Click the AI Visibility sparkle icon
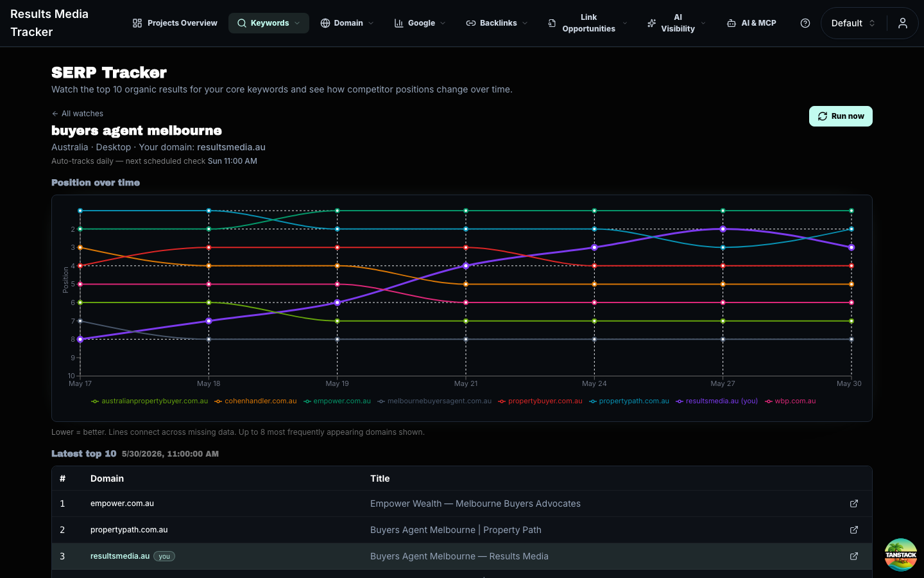Screen dimensions: 924x578 [x=651, y=23]
